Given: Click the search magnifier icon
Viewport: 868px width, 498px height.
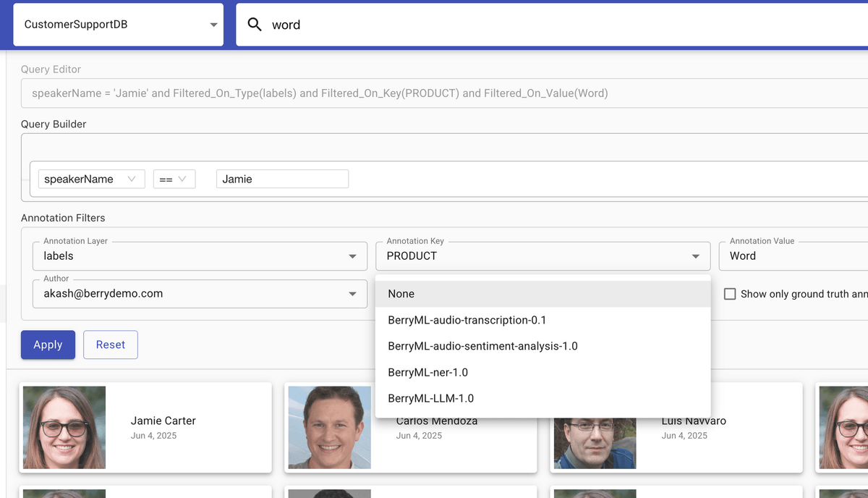Looking at the screenshot, I should (255, 25).
